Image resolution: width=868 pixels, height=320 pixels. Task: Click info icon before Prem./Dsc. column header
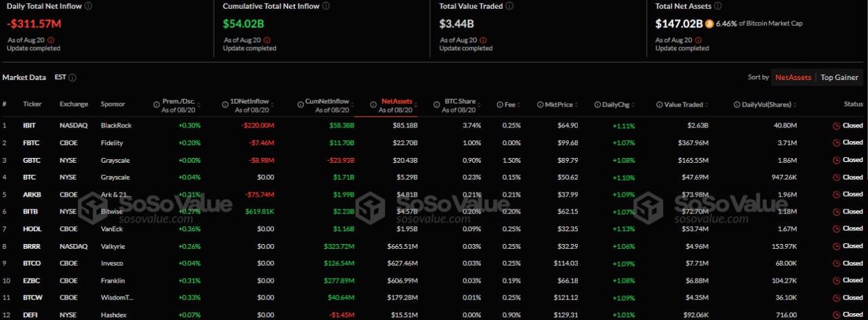click(156, 105)
